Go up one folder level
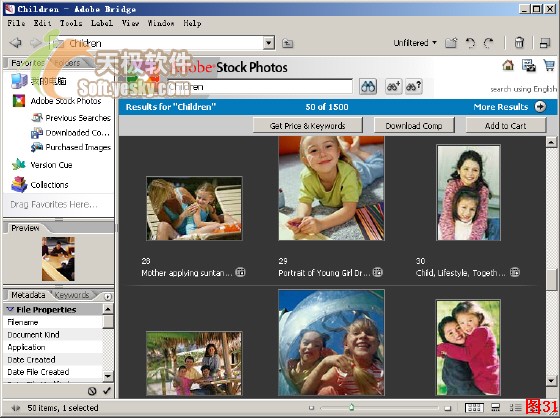This screenshot has width=560, height=418. pyautogui.click(x=288, y=43)
